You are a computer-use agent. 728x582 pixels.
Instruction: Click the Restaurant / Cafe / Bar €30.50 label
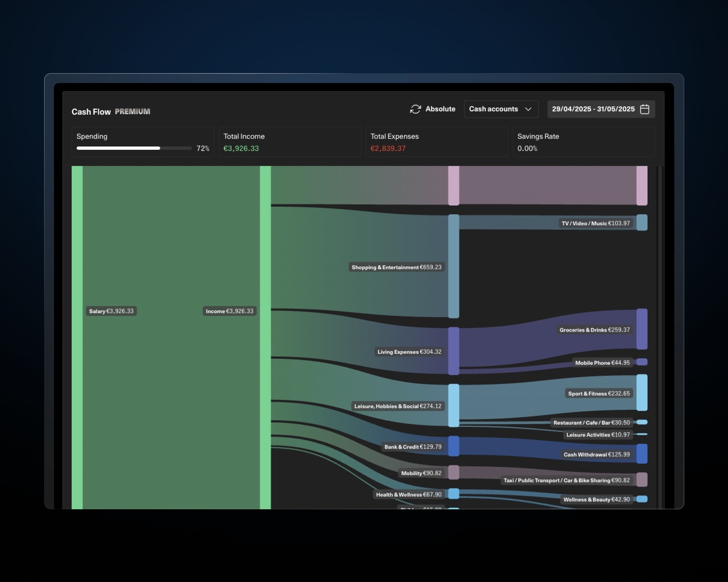pyautogui.click(x=591, y=423)
